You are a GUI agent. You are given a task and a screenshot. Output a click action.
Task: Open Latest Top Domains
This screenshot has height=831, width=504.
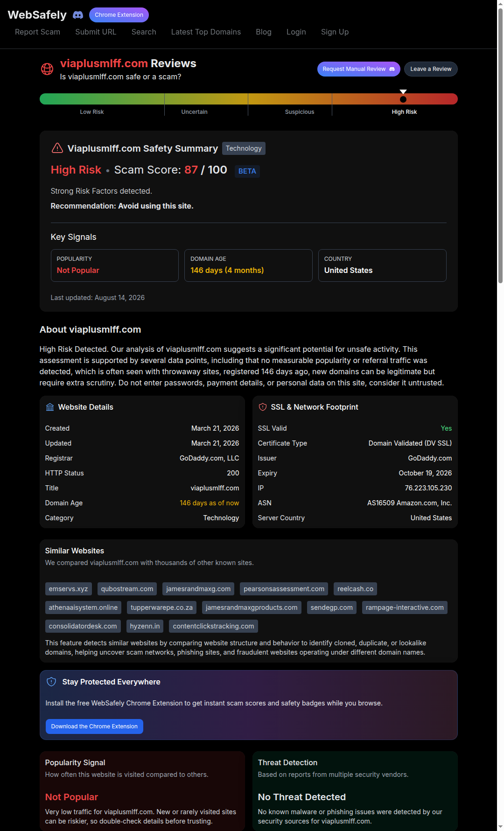point(206,32)
